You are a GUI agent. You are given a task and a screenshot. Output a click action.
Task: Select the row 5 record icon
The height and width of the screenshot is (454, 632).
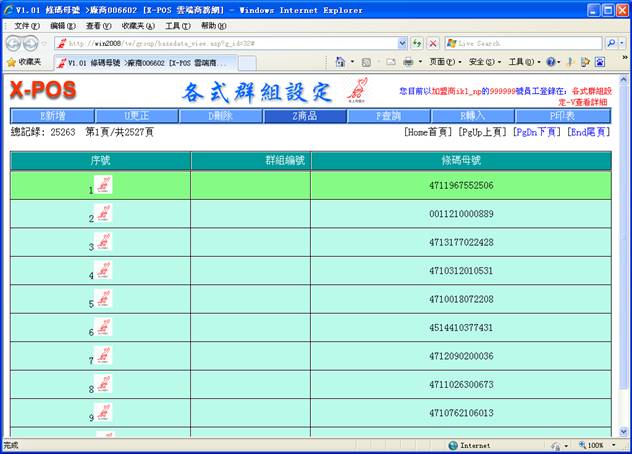(x=103, y=299)
